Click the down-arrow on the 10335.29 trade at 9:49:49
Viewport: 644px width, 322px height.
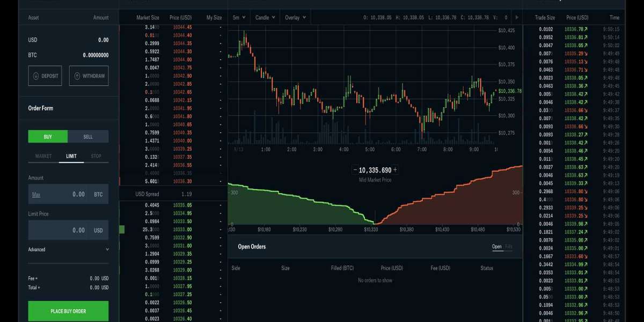click(x=586, y=54)
